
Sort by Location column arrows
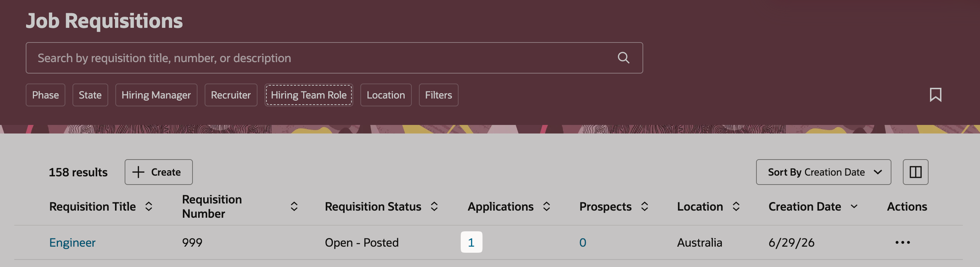[x=736, y=207]
